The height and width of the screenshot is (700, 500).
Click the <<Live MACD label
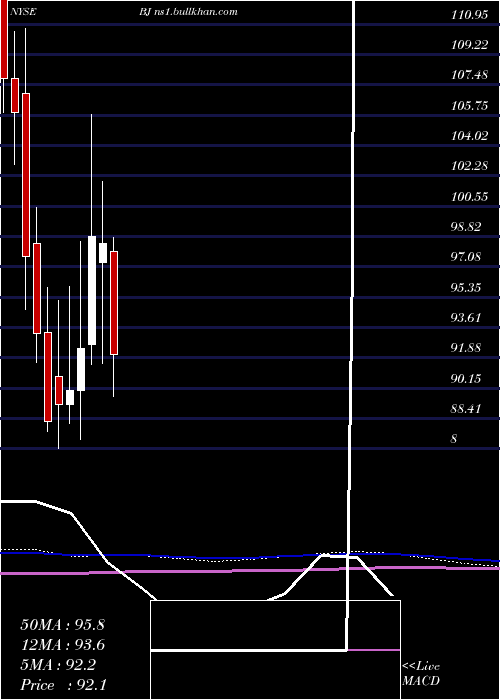(x=421, y=674)
